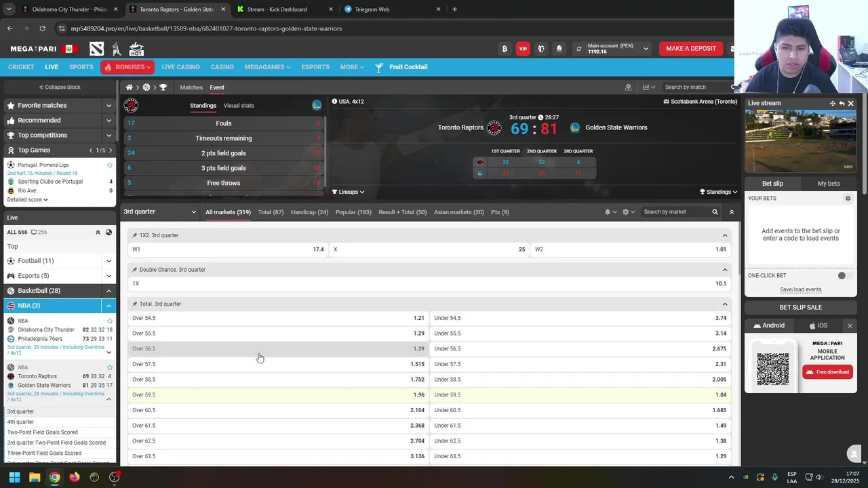Click the mobile app Free download button

point(827,372)
